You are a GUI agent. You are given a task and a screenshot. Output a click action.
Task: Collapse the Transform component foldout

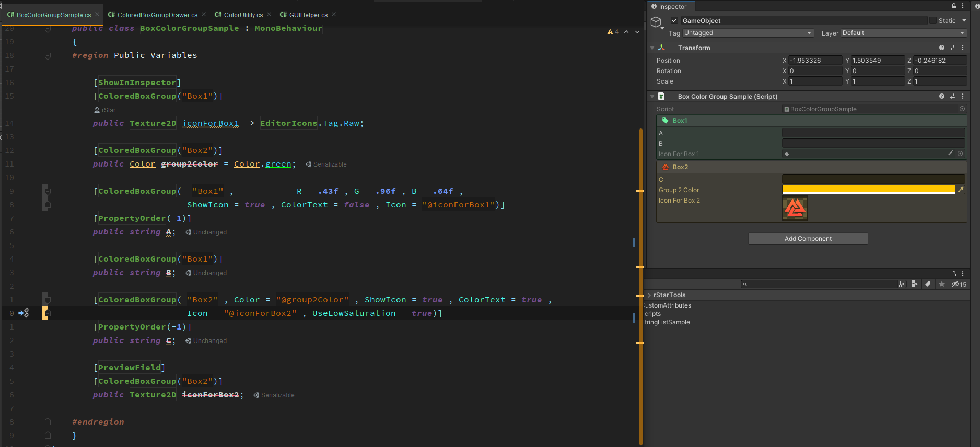click(x=652, y=48)
